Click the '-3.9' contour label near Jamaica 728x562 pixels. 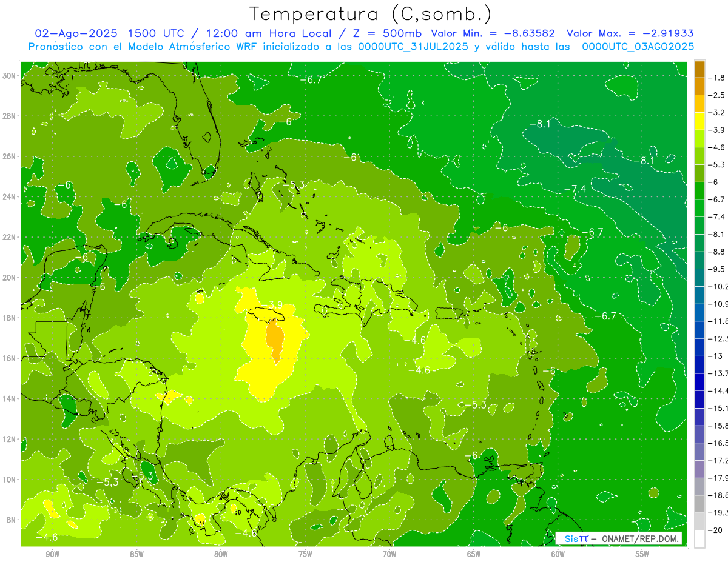pos(274,304)
